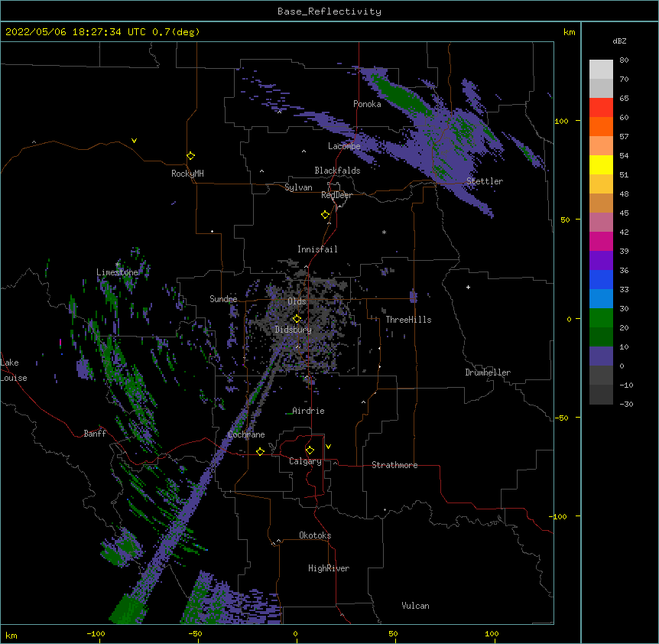
Task: Click the Lacombe city label
Action: click(x=344, y=146)
